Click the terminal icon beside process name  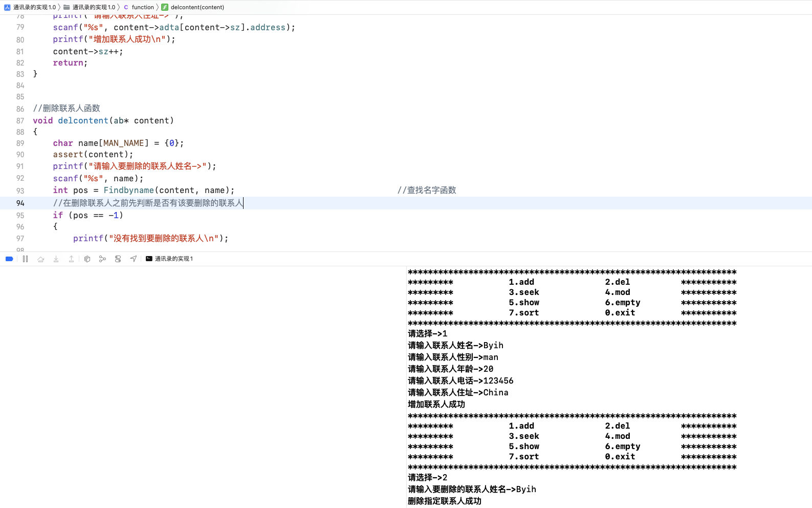point(149,259)
